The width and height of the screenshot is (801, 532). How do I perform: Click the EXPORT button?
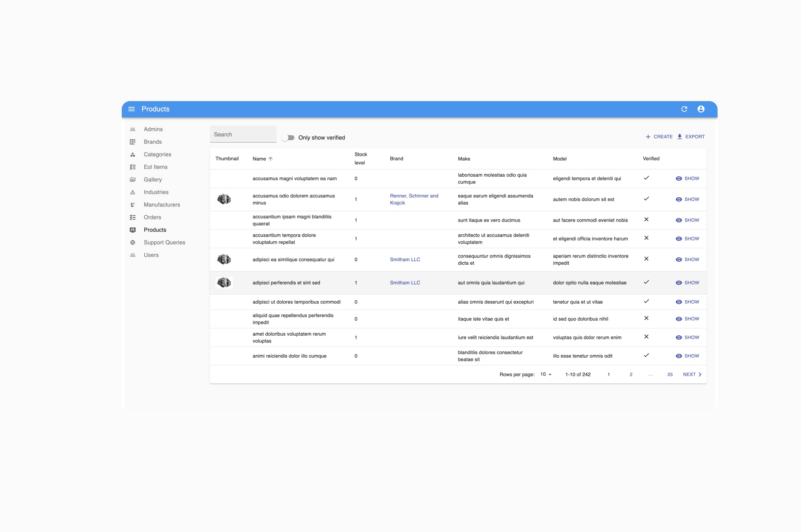coord(691,136)
